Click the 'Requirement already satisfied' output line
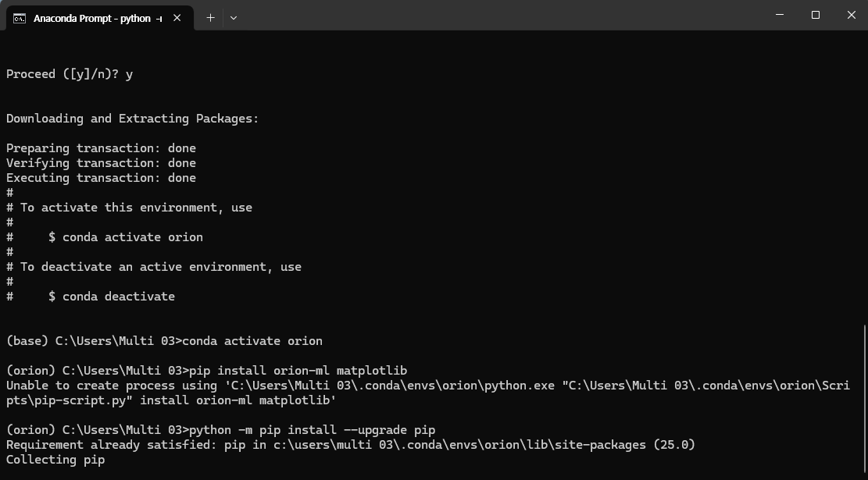 [351, 445]
